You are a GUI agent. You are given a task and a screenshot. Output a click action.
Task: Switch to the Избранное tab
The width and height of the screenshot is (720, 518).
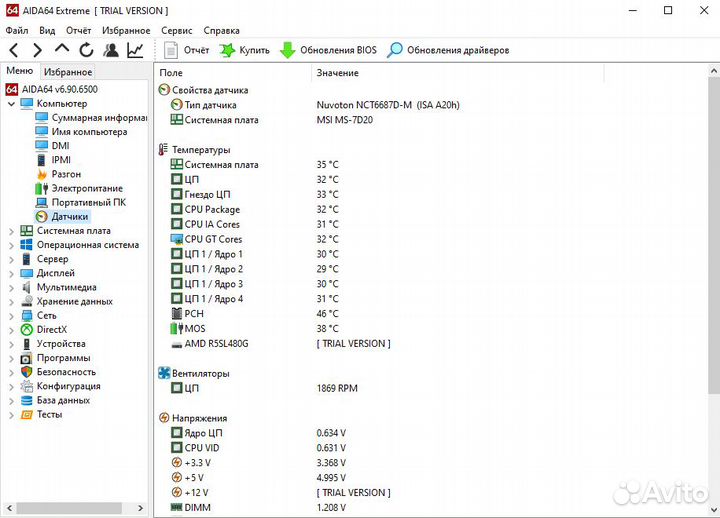coord(67,72)
